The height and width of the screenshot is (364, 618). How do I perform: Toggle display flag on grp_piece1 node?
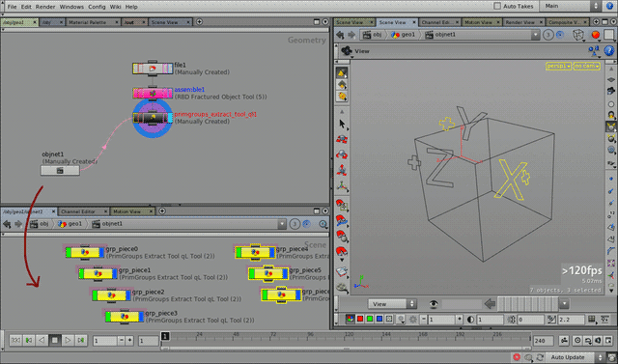pyautogui.click(x=115, y=273)
